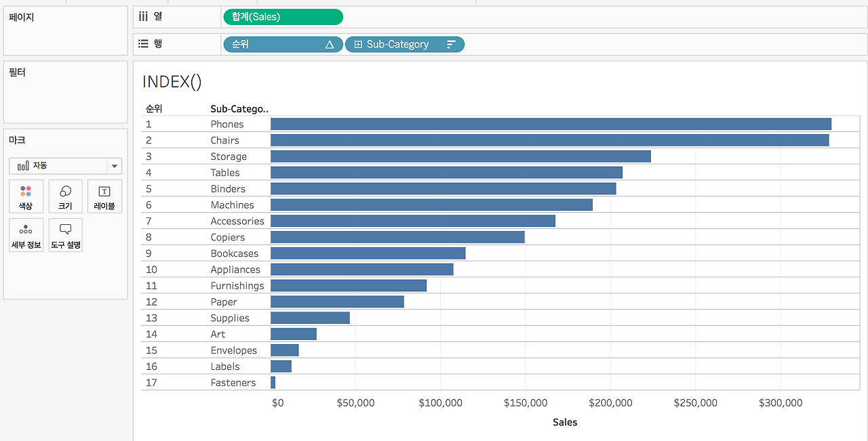Image resolution: width=868 pixels, height=441 pixels.
Task: Select the Accessories bar
Action: [x=413, y=221]
